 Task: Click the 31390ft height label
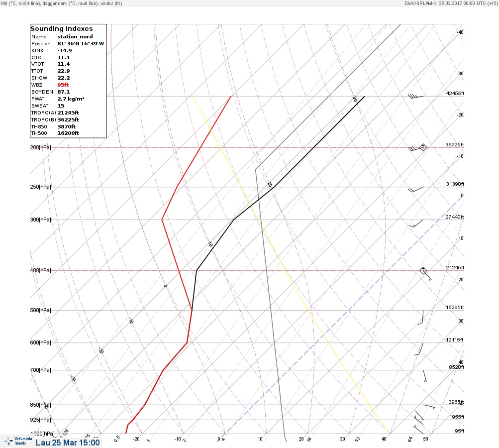[455, 184]
